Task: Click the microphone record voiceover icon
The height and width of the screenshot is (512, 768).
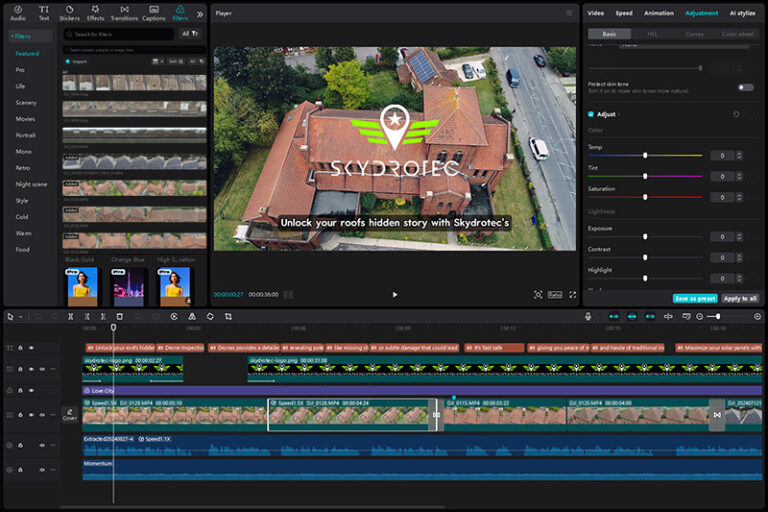Action: click(x=588, y=317)
